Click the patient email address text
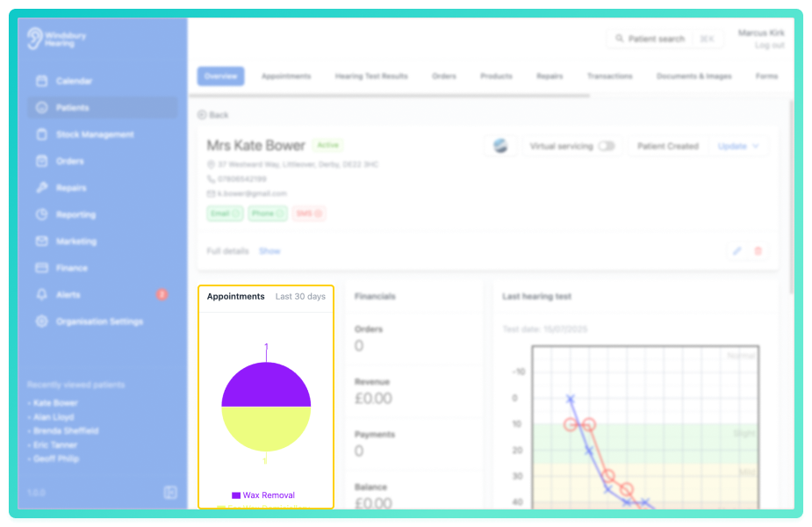This screenshot has height=527, width=812. click(x=252, y=193)
